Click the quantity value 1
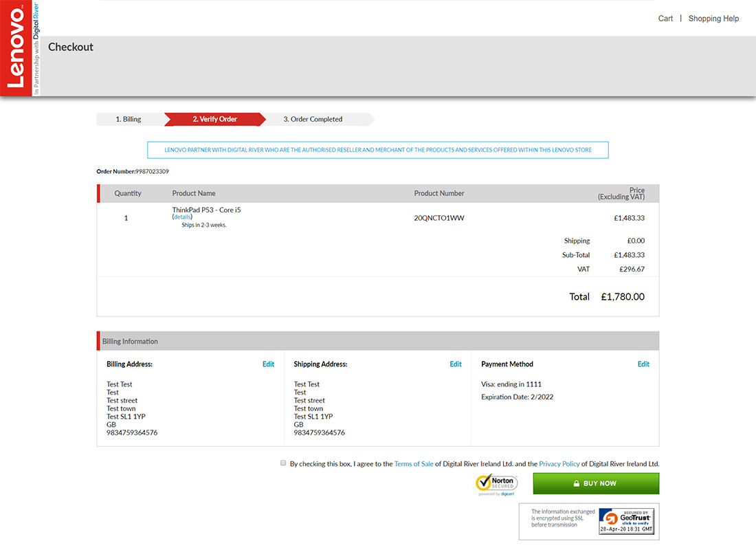Image resolution: width=756 pixels, height=550 pixels. click(126, 218)
